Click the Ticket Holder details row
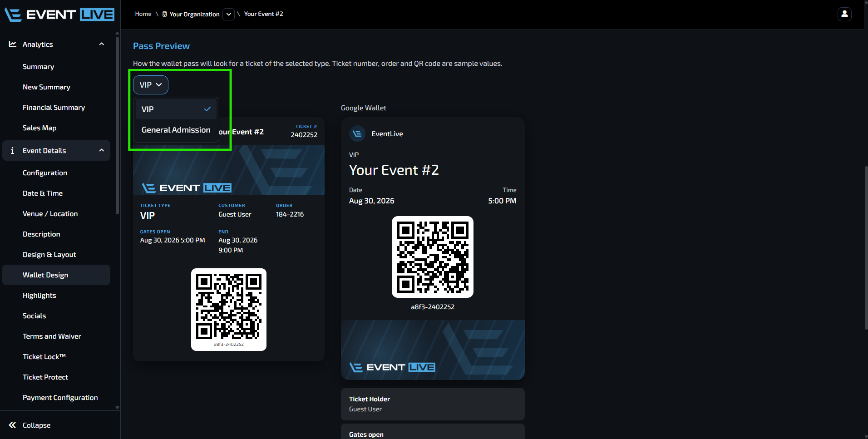Screen dimensions: 868x439 [x=433, y=404]
